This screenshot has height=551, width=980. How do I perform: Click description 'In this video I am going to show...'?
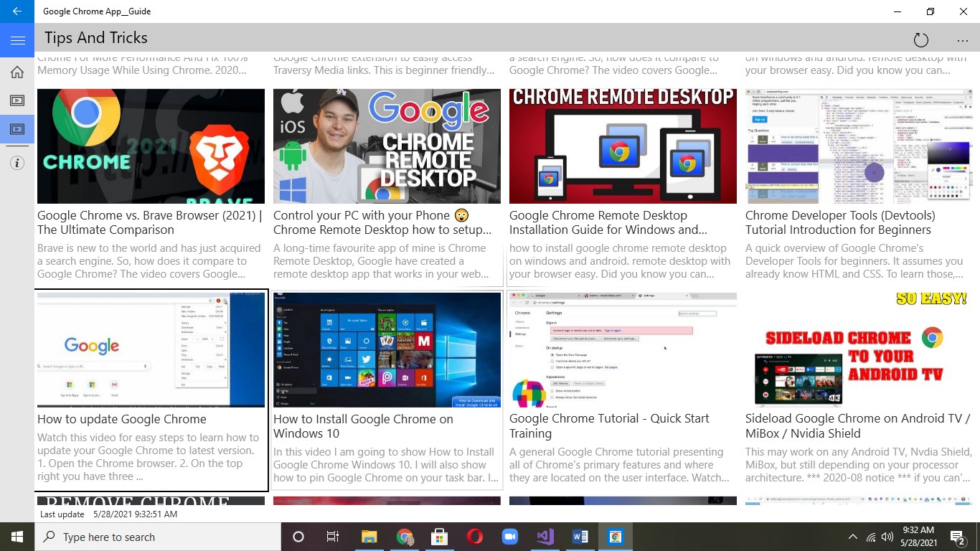386,465
